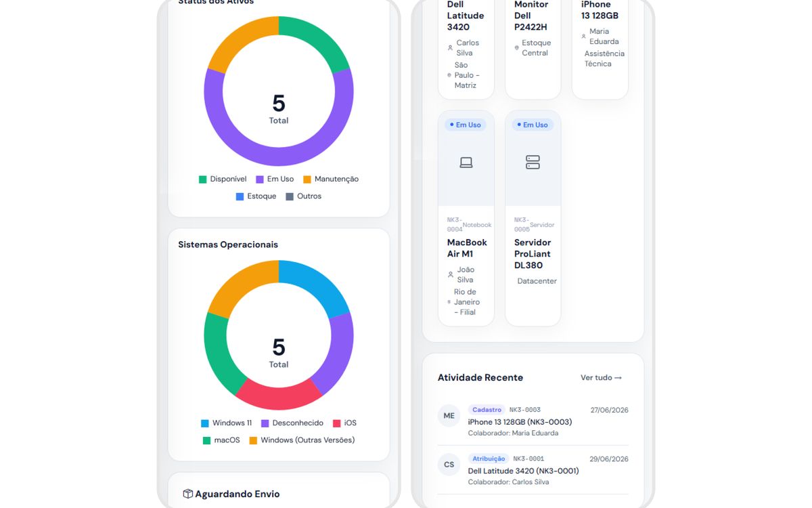The height and width of the screenshot is (508, 812).
Task: Click the activity entry Dell Latitude 3420 (NK3-0001)
Action: (523, 471)
